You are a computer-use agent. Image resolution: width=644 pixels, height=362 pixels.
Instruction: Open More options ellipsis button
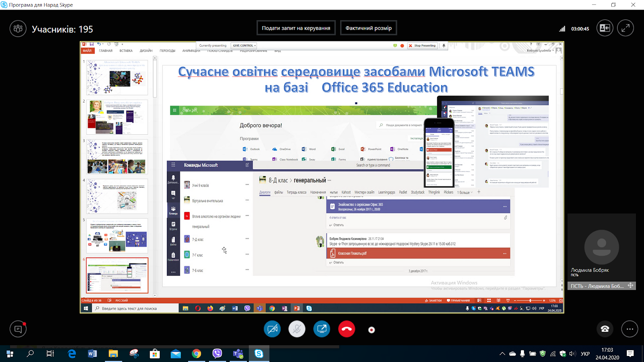630,329
